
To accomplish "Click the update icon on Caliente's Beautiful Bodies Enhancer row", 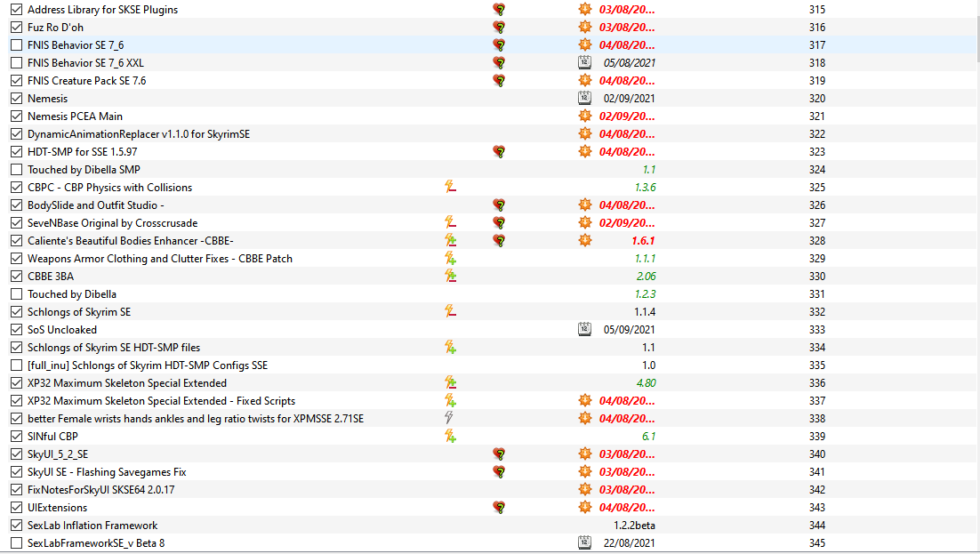I will (585, 240).
